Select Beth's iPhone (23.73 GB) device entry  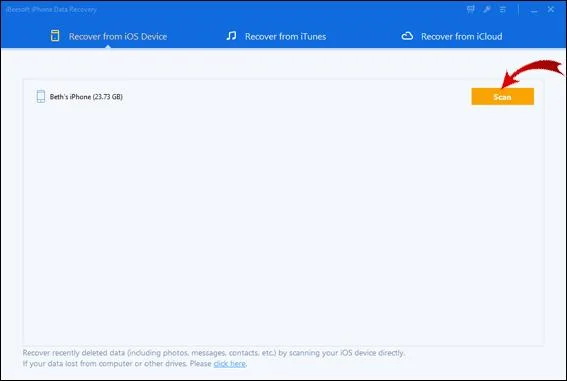pyautogui.click(x=80, y=97)
